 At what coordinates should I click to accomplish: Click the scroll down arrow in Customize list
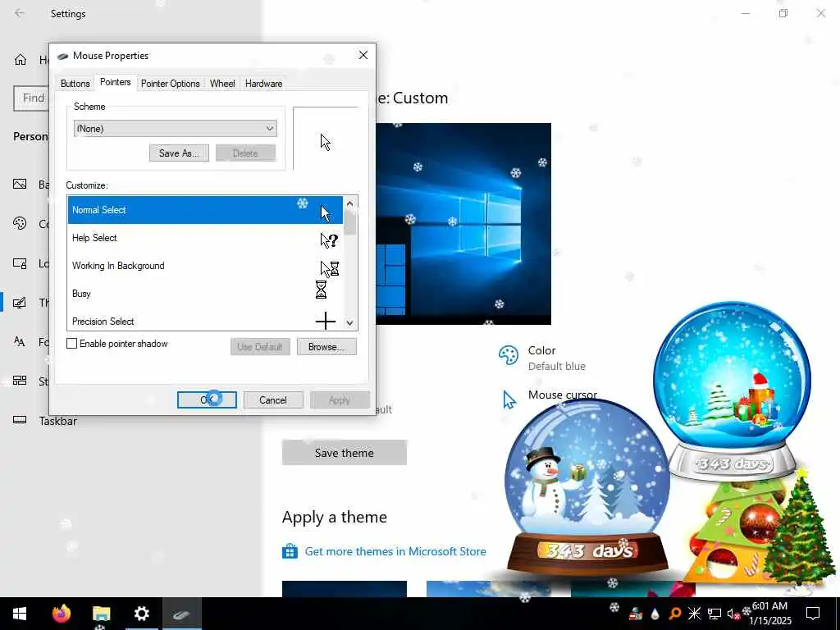point(349,323)
